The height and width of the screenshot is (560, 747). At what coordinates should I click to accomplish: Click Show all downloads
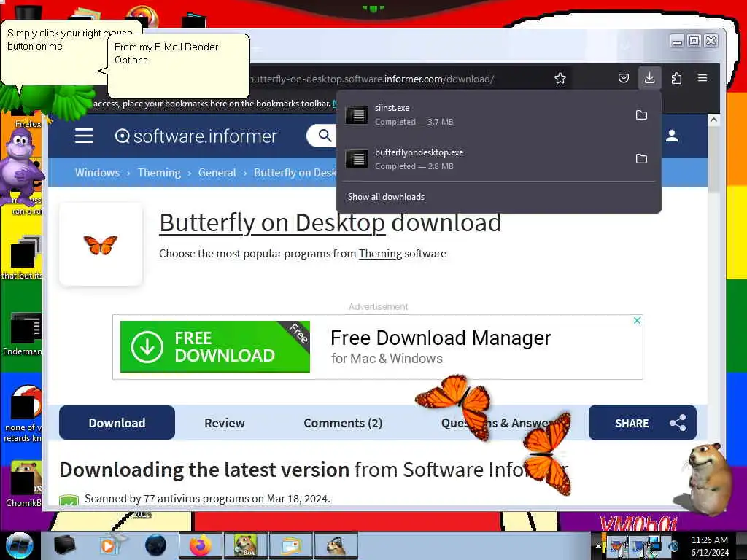(386, 197)
